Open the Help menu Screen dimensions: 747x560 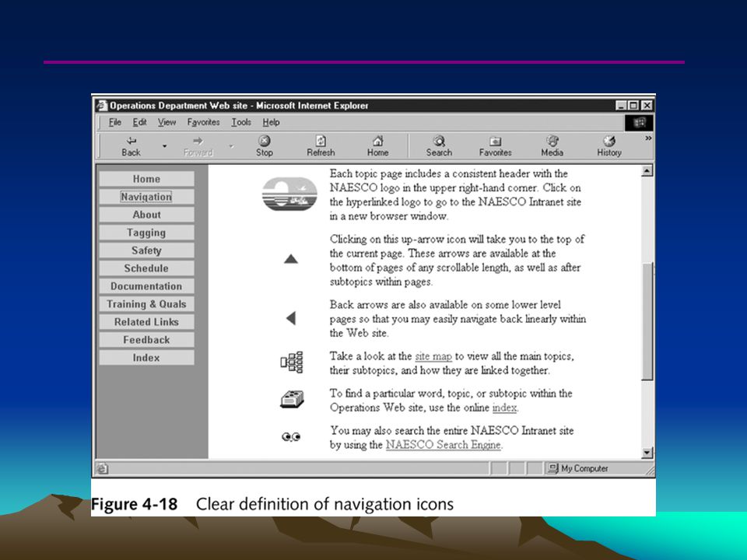271,122
